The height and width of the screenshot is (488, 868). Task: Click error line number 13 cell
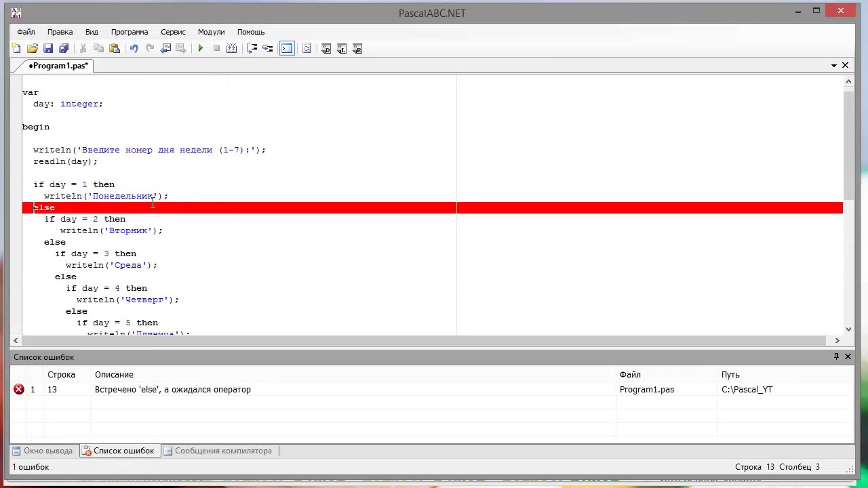point(52,390)
